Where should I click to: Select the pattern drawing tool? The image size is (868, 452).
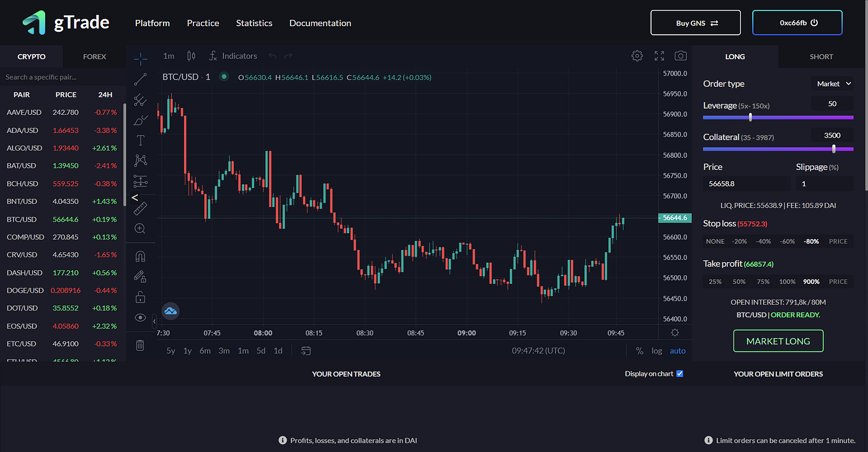(141, 161)
